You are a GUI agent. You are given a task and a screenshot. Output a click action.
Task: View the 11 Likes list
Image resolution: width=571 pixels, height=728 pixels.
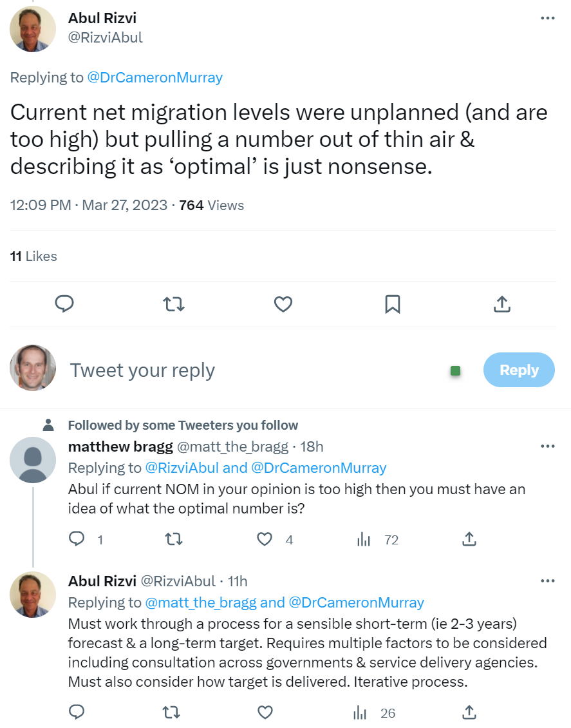[x=33, y=256]
